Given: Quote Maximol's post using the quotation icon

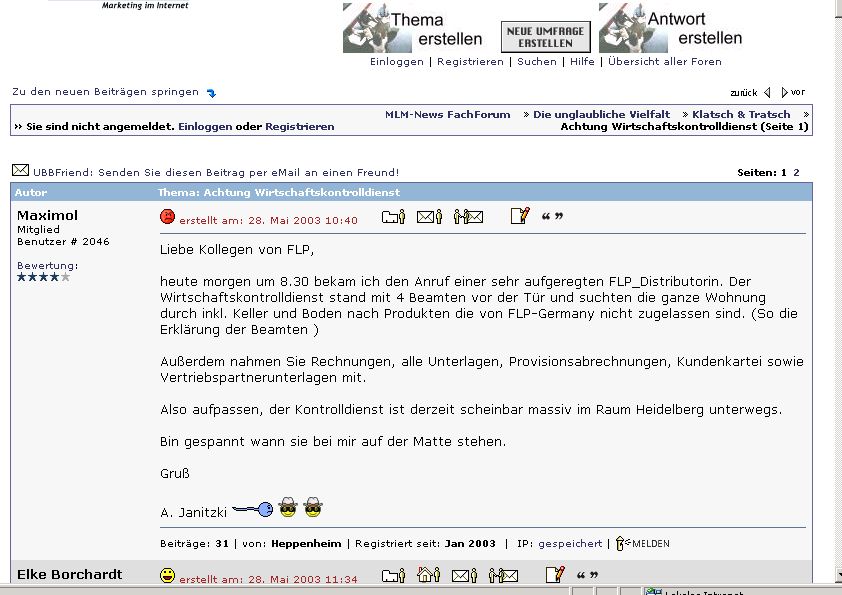Looking at the screenshot, I should pyautogui.click(x=552, y=217).
